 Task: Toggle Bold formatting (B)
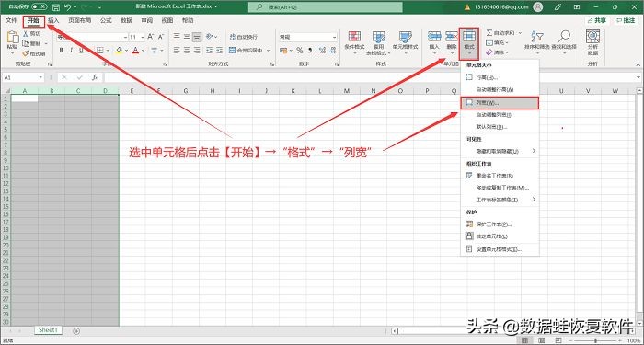point(62,50)
